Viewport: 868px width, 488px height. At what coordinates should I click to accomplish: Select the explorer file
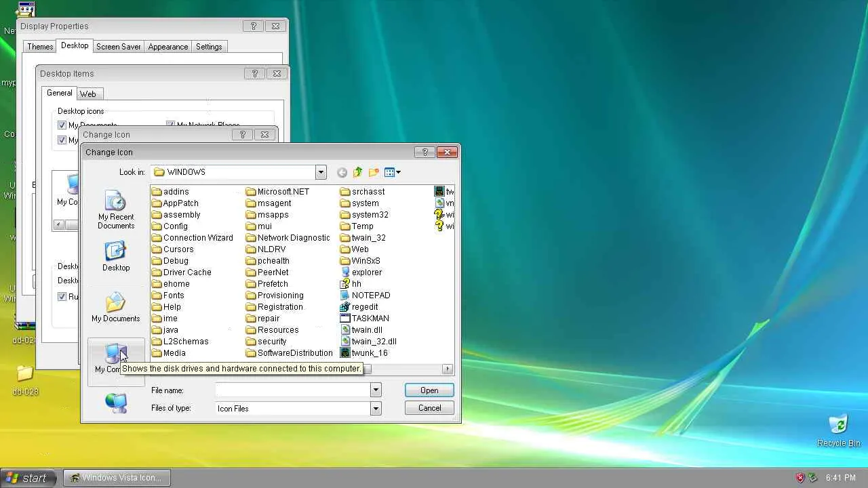coord(361,272)
